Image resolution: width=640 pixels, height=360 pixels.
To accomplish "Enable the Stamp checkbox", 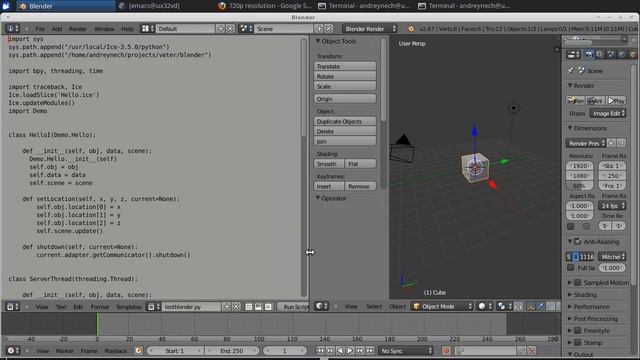I will 578,342.
